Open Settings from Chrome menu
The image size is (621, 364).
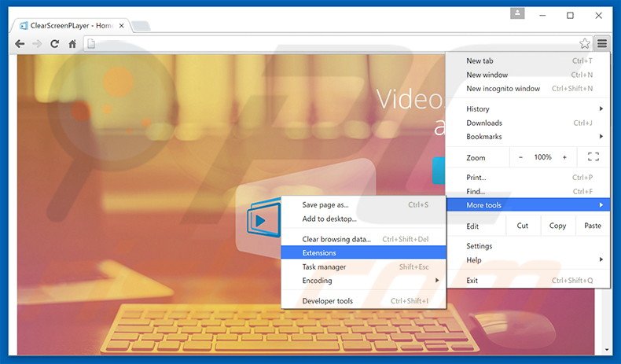point(528,246)
